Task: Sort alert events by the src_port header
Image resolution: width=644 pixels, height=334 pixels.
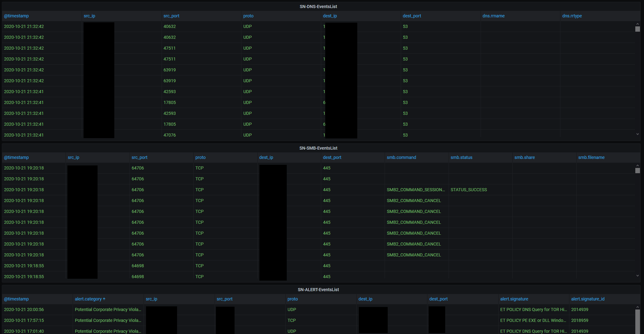Action: [225, 299]
